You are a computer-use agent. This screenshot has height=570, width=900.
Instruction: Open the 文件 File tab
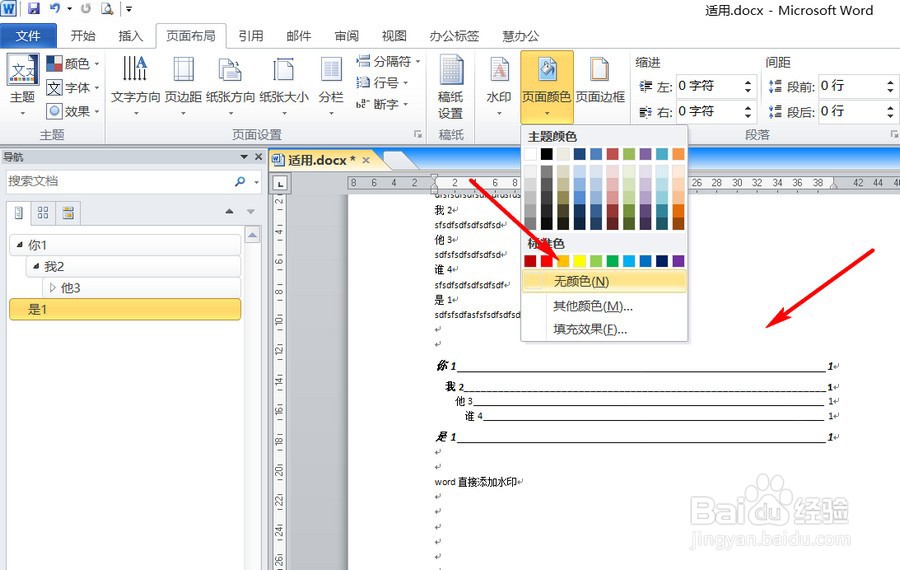(28, 36)
